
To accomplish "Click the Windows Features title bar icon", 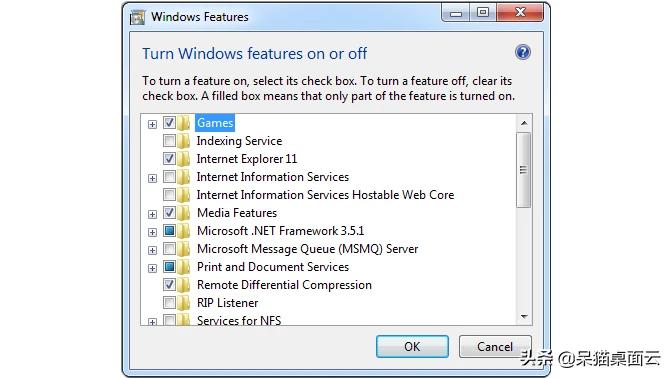I will click(x=137, y=17).
